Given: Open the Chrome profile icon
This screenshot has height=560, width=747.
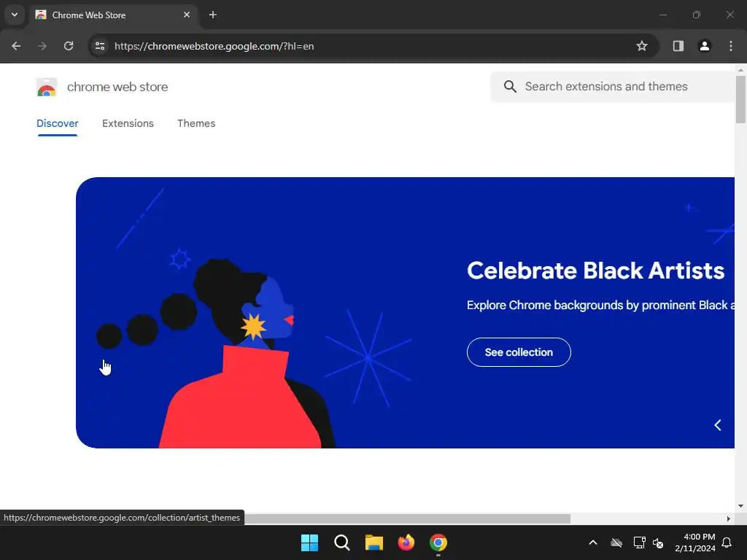Looking at the screenshot, I should [x=704, y=46].
